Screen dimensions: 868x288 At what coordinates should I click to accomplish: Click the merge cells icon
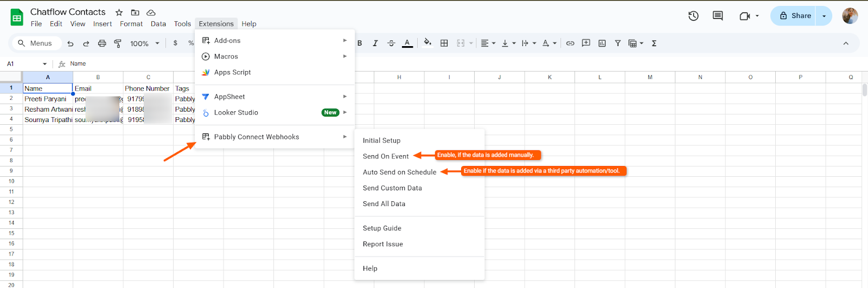pos(461,43)
